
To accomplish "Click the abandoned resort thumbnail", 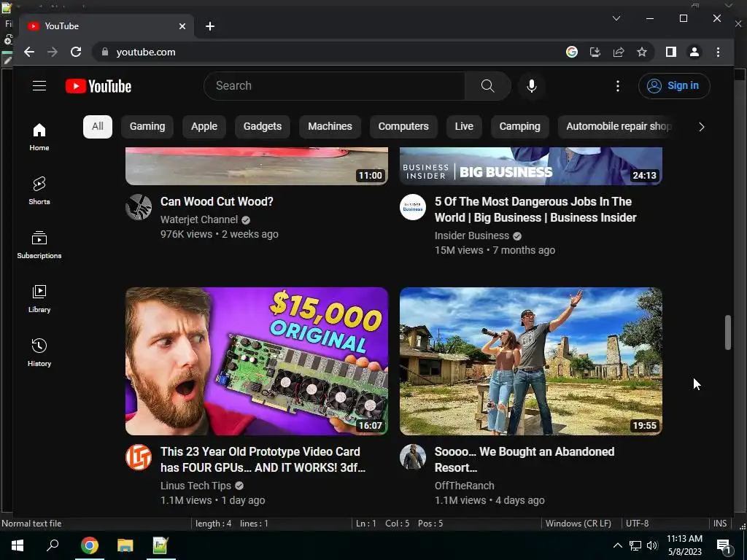I will pos(531,361).
